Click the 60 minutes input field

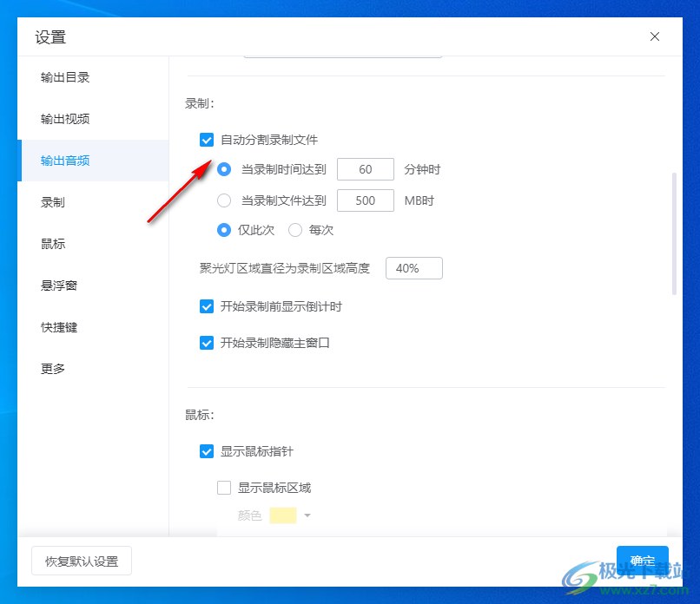click(x=365, y=169)
